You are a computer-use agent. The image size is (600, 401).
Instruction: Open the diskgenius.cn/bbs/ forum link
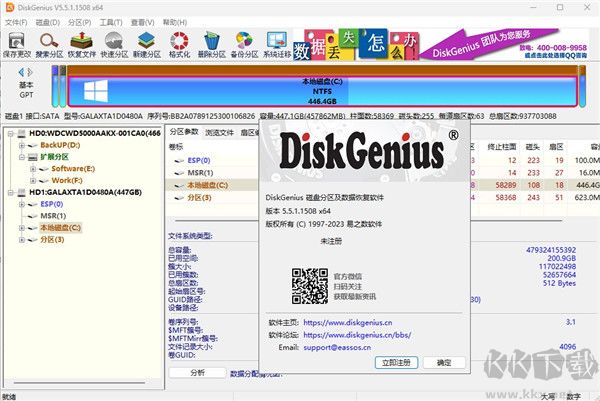click(357, 335)
